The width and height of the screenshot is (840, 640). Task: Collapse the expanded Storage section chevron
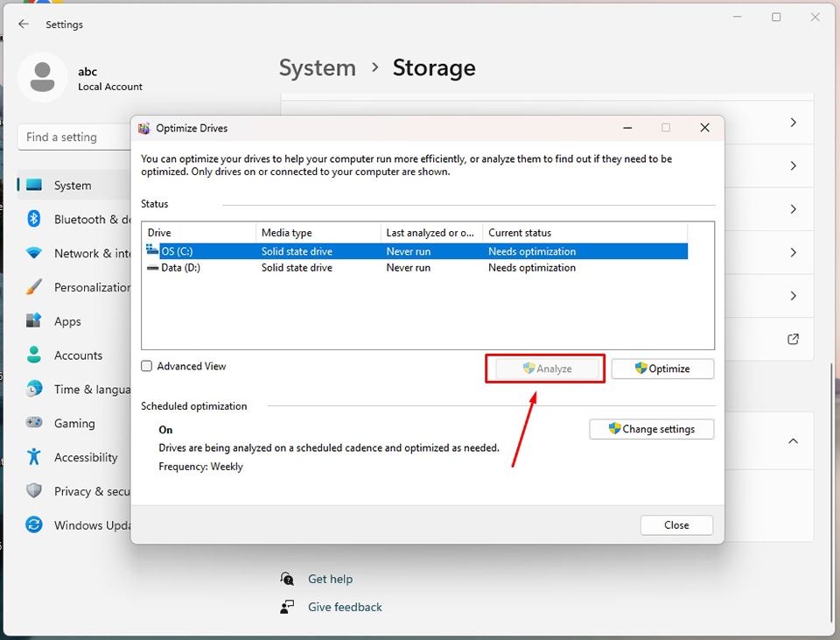[x=794, y=441]
